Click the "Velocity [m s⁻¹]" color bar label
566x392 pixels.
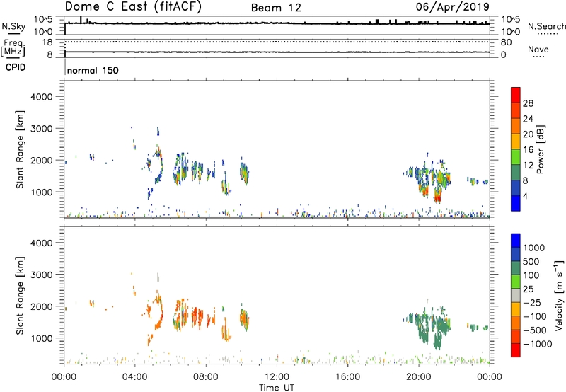(x=559, y=295)
